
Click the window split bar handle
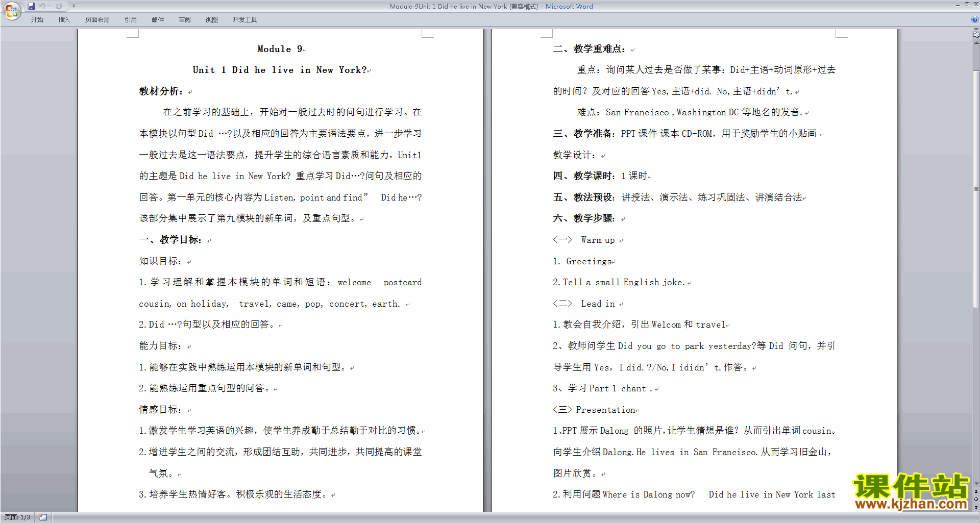click(x=976, y=29)
